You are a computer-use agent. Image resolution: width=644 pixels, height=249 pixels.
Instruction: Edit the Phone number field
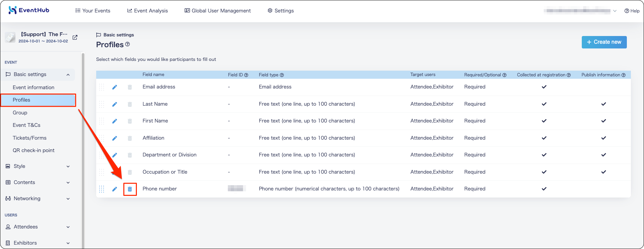pos(115,189)
